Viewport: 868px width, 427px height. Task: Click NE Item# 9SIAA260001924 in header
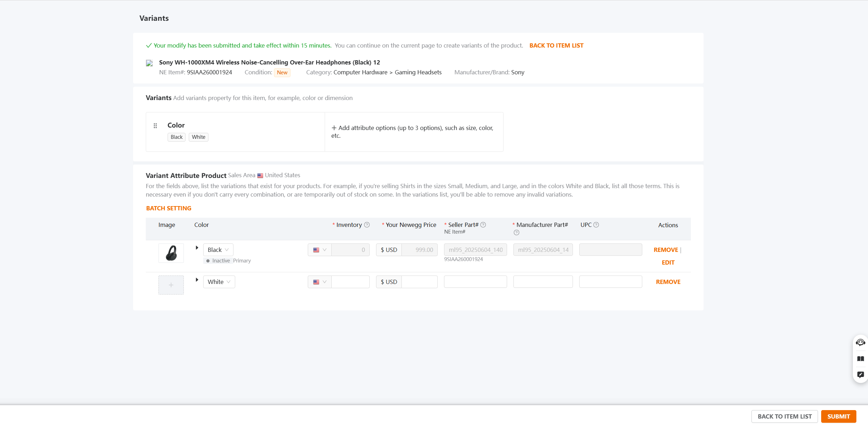pos(209,72)
